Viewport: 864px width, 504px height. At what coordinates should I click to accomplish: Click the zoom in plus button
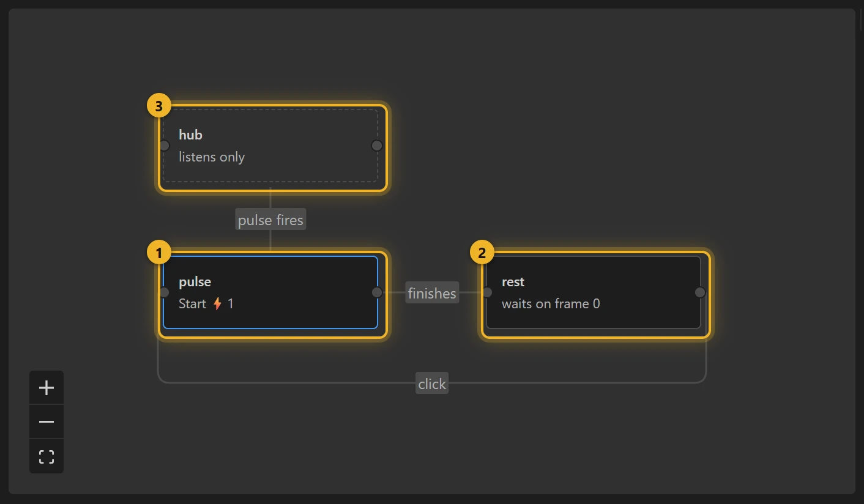[x=47, y=388]
